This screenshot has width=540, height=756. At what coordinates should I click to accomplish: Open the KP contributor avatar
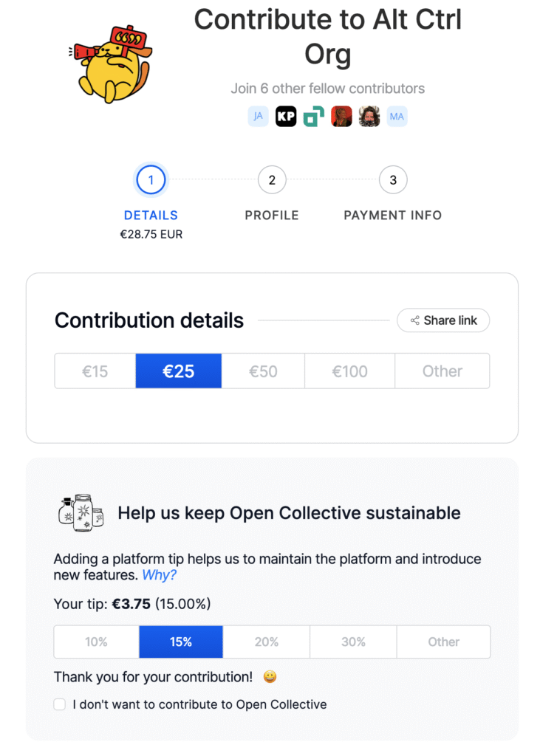click(x=286, y=116)
